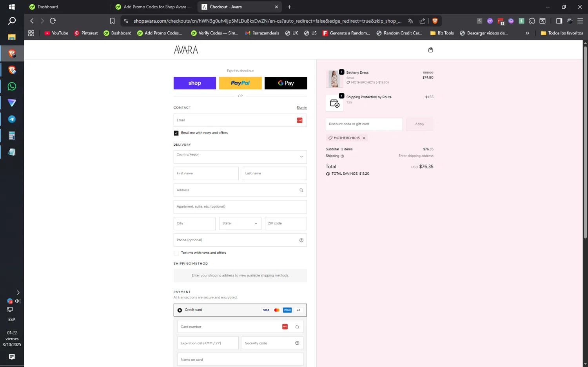The height and width of the screenshot is (367, 588).
Task: Click the Shipping Protection by Route thumbnail
Action: [x=334, y=103]
